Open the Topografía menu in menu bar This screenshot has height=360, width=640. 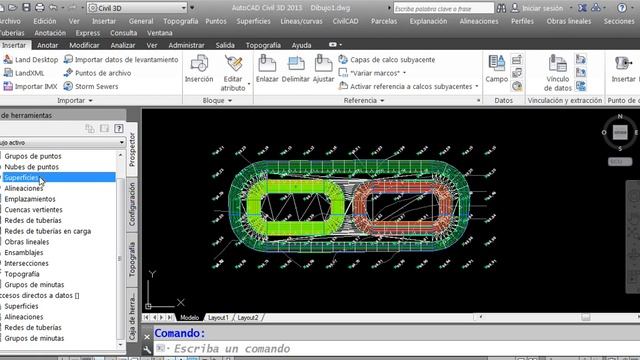[180, 21]
